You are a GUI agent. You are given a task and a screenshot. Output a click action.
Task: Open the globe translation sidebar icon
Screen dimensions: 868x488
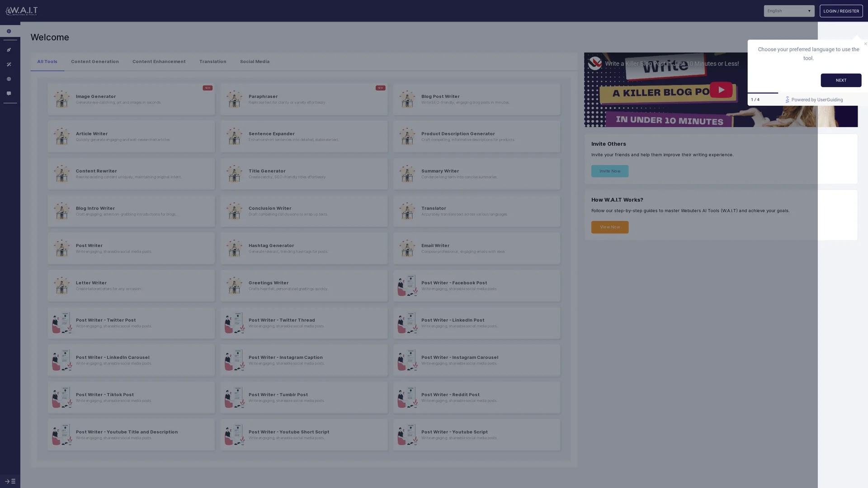tap(9, 79)
